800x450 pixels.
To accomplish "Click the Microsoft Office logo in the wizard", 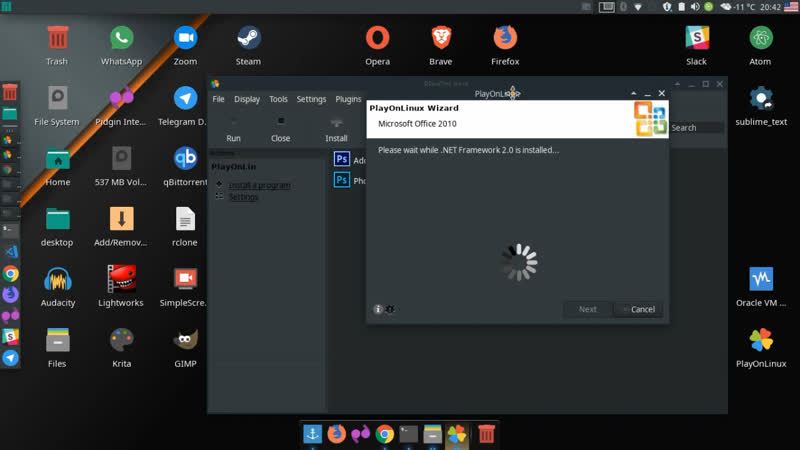I will [x=650, y=119].
